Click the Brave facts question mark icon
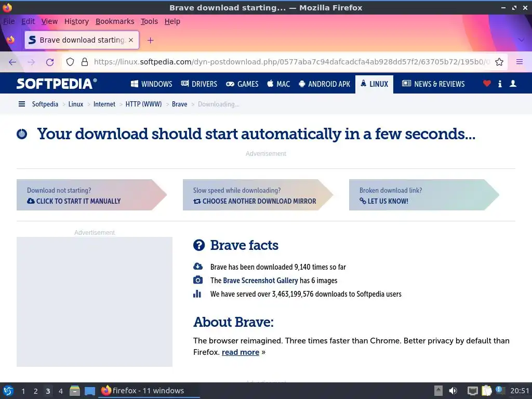This screenshot has width=532, height=399. click(x=199, y=245)
